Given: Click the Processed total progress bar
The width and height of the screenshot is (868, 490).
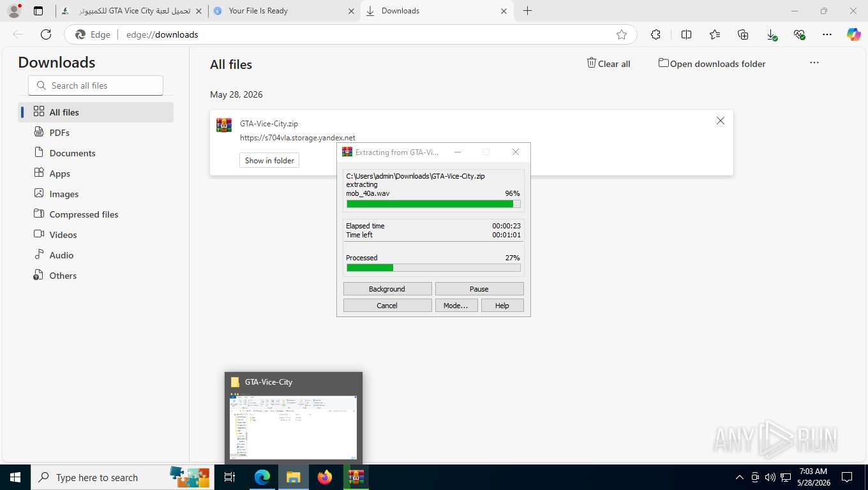Looking at the screenshot, I should click(x=433, y=268).
